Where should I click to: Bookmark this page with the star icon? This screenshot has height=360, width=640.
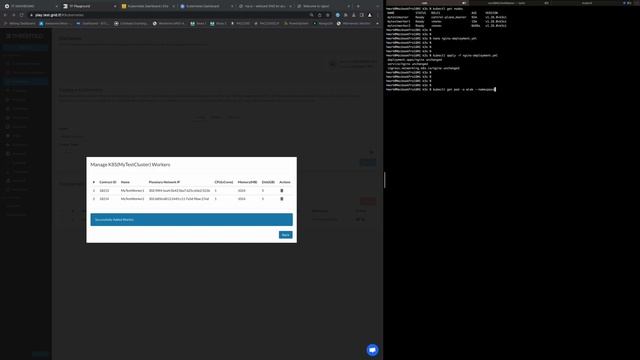[328, 15]
